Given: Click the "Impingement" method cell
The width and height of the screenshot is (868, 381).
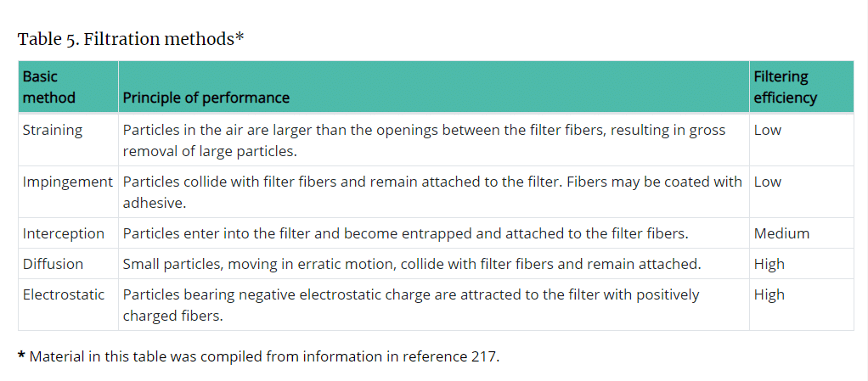Looking at the screenshot, I should pos(67,182).
